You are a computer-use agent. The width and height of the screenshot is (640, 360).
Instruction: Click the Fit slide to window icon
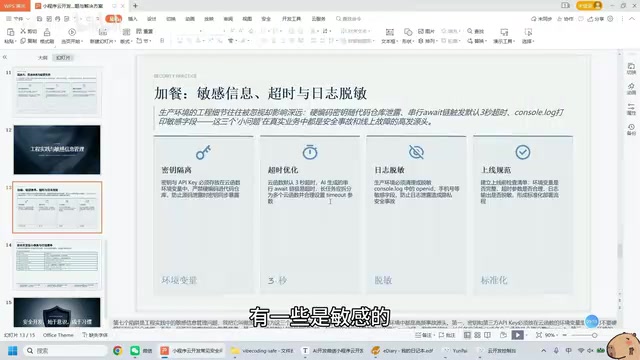539,335
